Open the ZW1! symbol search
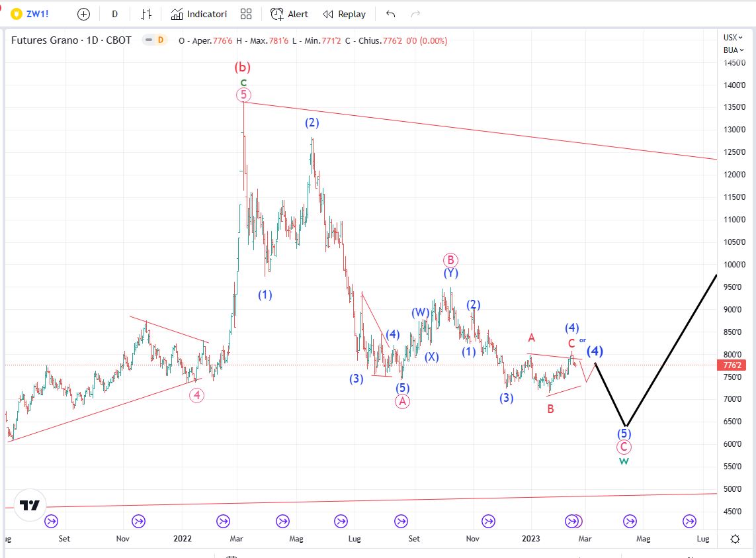This screenshot has height=558, width=756. click(37, 14)
